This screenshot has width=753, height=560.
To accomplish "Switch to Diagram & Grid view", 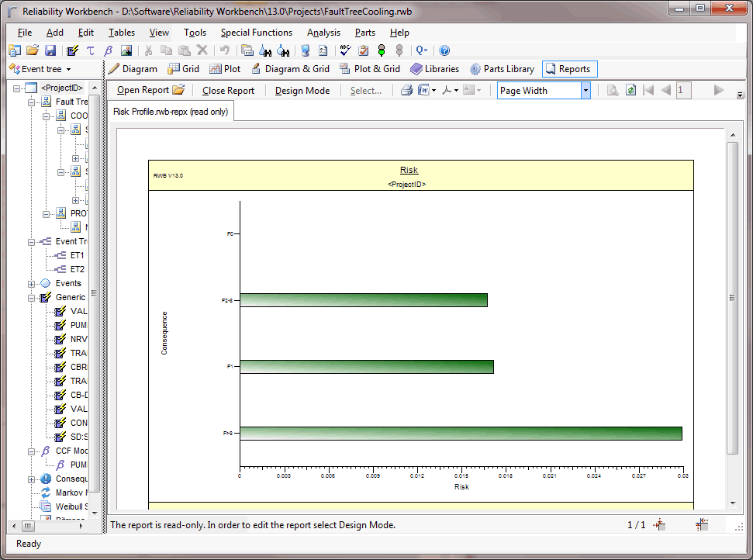I will click(290, 68).
